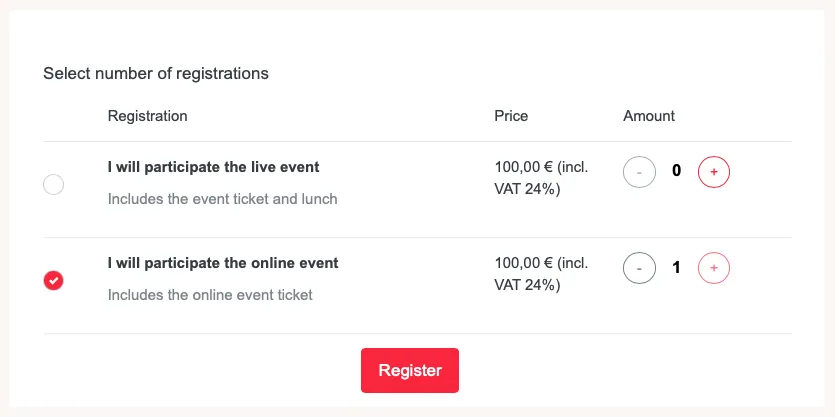Click the VAT 24% text in live event row
Viewport: 835px width, 417px height.
tap(527, 188)
